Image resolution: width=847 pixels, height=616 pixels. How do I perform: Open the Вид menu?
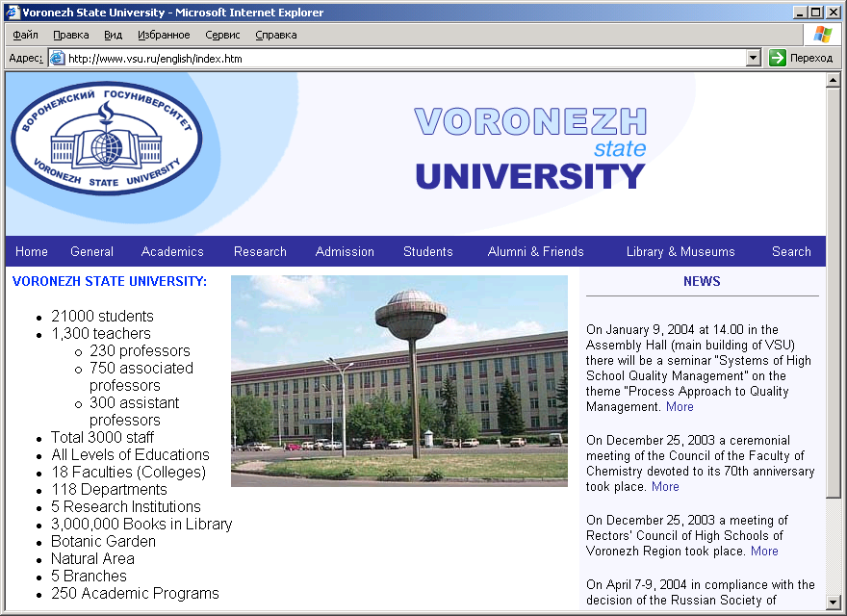[113, 35]
